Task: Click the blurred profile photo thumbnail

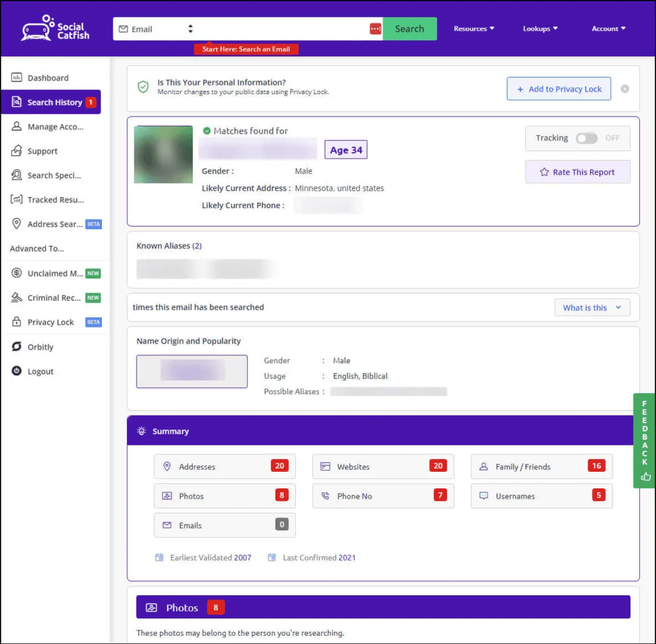Action: 163,154
